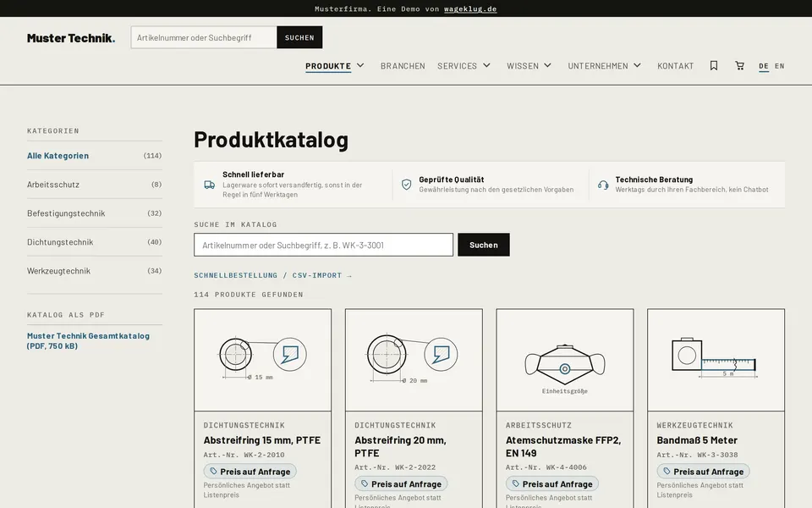Filter by Arbeitsschutz category
The width and height of the screenshot is (812, 508).
94,184
